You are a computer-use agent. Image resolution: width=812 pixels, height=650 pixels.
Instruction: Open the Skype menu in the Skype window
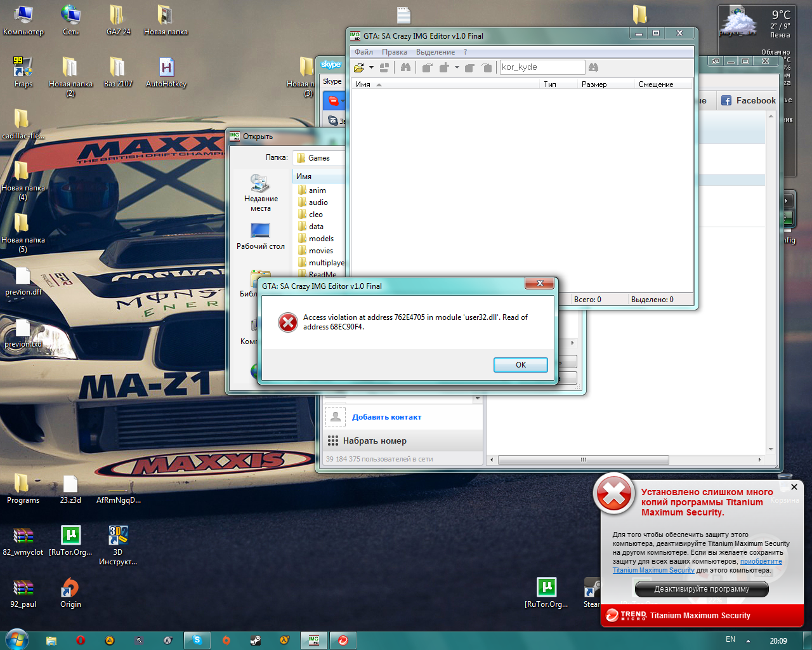pyautogui.click(x=332, y=81)
